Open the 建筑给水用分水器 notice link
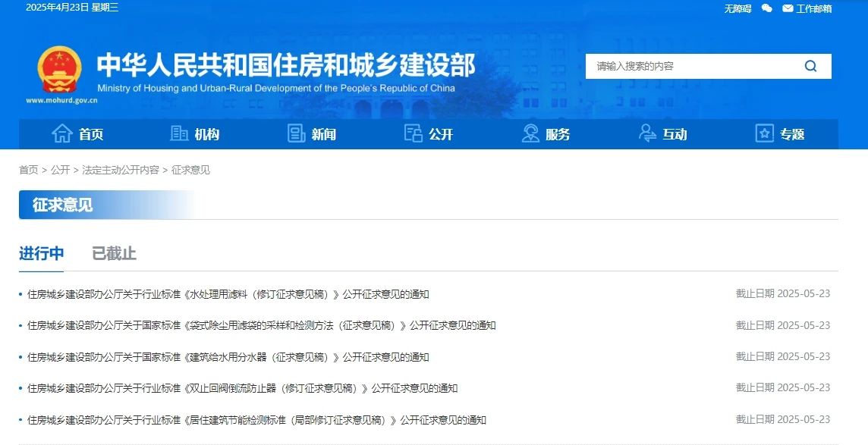Screen dimensions: 868x445 228,357
